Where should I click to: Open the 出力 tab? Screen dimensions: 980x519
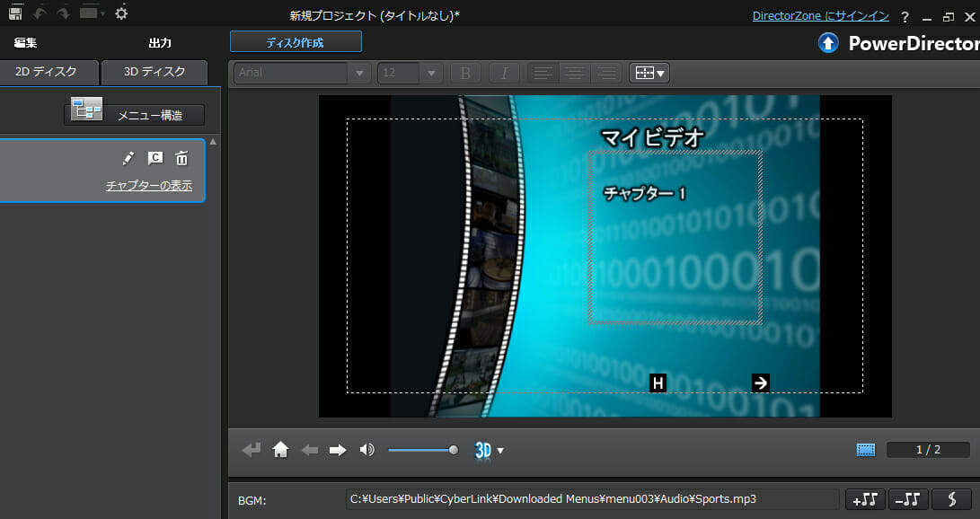point(160,42)
